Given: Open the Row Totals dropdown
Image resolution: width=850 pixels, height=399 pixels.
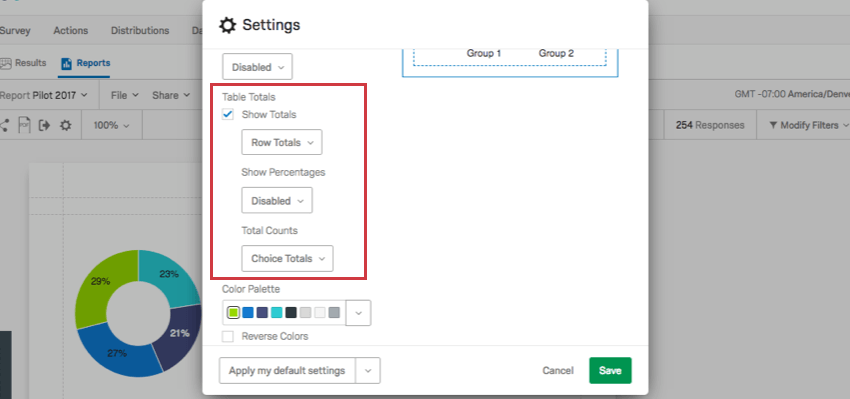Looking at the screenshot, I should pos(282,143).
